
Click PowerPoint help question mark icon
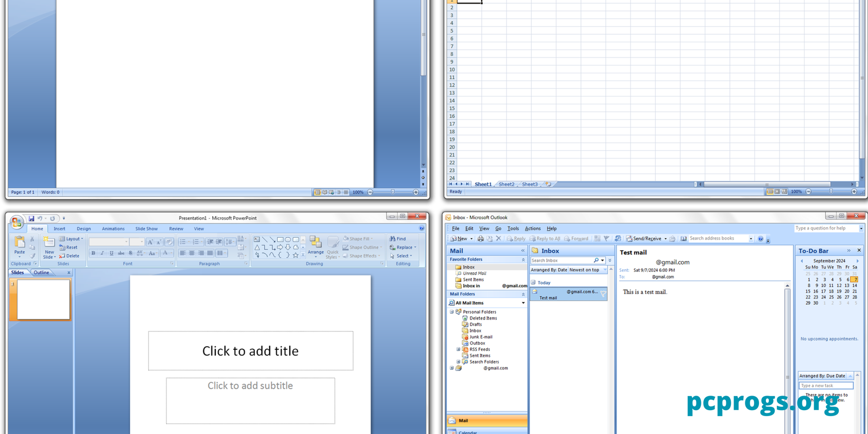click(422, 228)
